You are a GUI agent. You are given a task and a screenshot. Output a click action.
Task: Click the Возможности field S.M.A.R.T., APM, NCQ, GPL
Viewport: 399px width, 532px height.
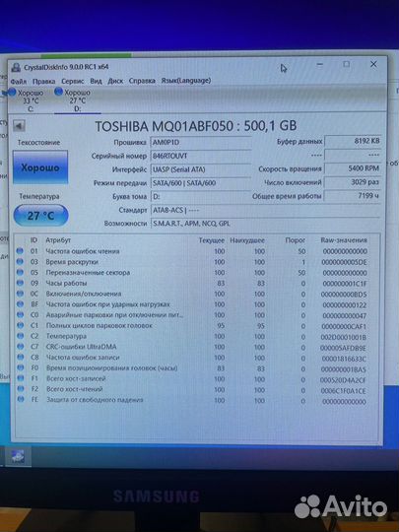[265, 224]
